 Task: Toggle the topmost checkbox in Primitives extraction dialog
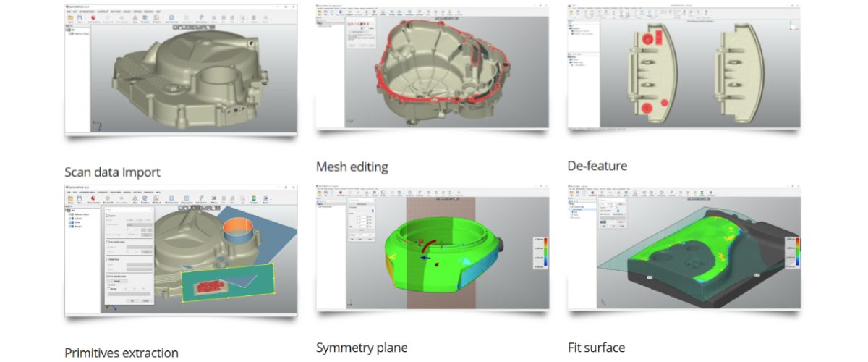108,216
